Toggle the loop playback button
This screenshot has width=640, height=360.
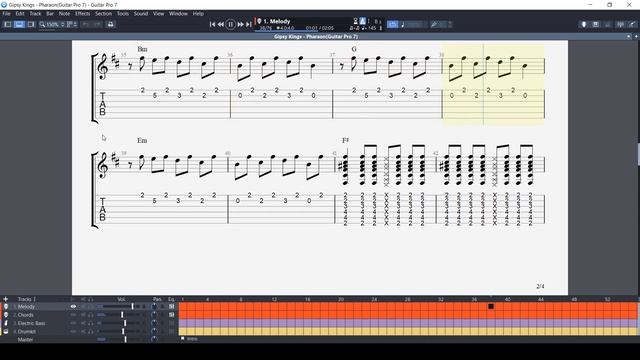[392, 24]
